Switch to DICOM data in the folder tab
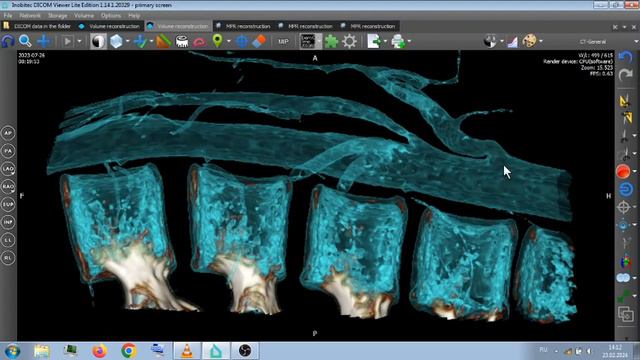 tap(38, 26)
